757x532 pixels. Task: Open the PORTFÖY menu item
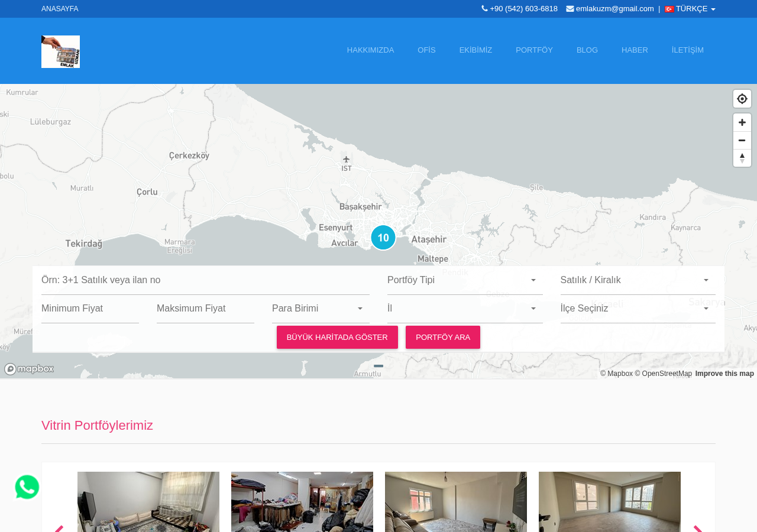coord(534,50)
